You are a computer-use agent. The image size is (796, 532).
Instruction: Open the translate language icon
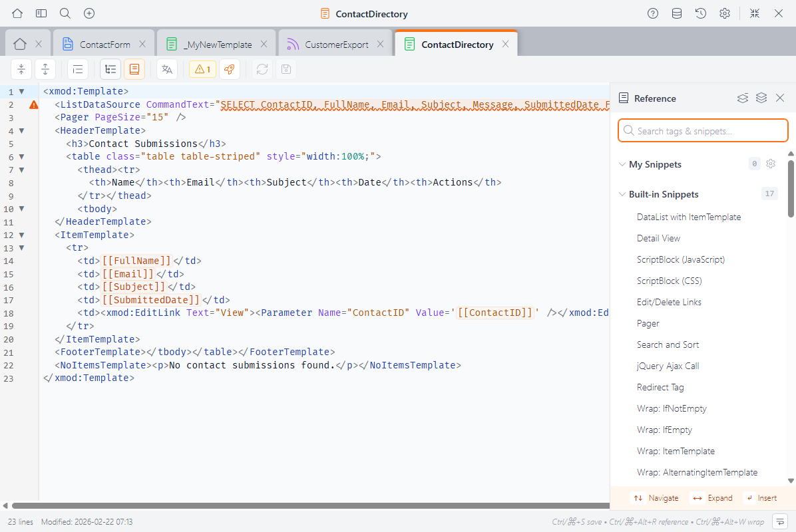[x=167, y=69]
